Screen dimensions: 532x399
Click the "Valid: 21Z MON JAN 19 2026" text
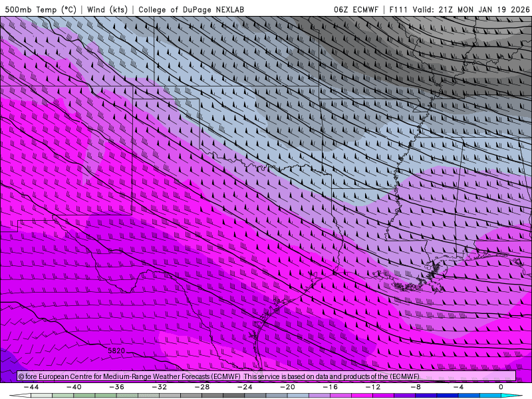[x=471, y=9]
